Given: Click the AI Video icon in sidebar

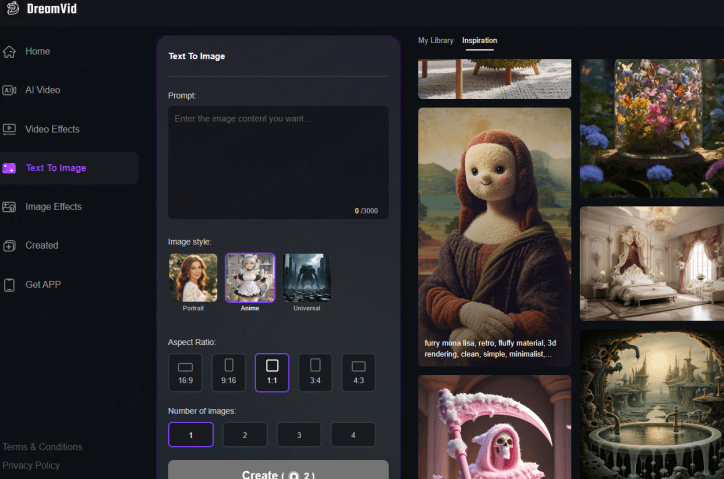Looking at the screenshot, I should [x=9, y=90].
